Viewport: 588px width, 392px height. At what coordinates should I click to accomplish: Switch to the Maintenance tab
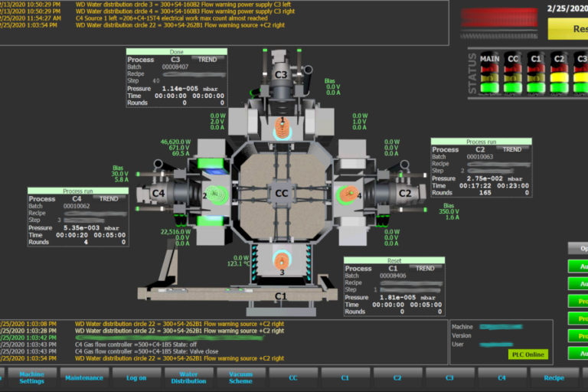(83, 377)
